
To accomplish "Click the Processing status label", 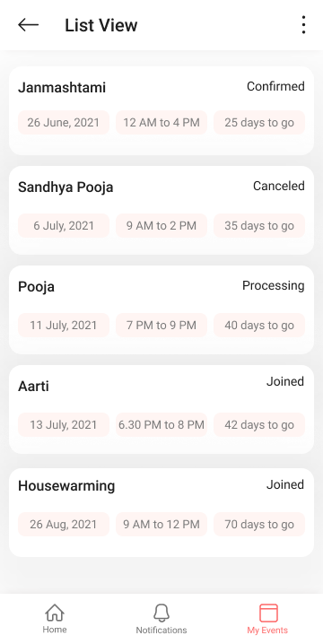I will pyautogui.click(x=274, y=286).
